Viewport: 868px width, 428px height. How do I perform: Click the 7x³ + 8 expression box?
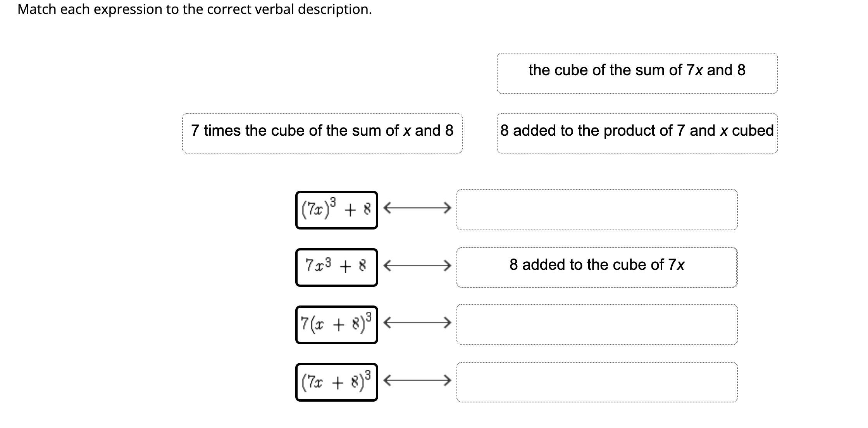[x=336, y=267]
